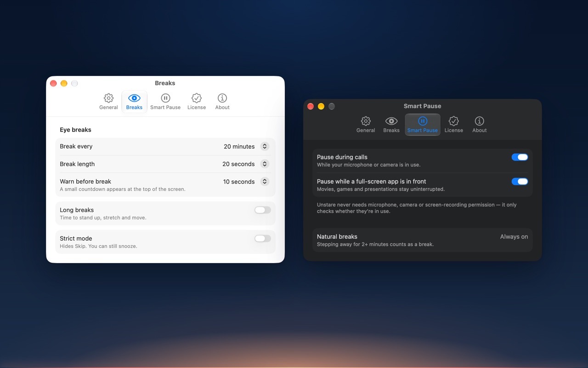This screenshot has height=368, width=588.
Task: Click 'Time to stand up, stretch and move.'
Action: tap(103, 218)
